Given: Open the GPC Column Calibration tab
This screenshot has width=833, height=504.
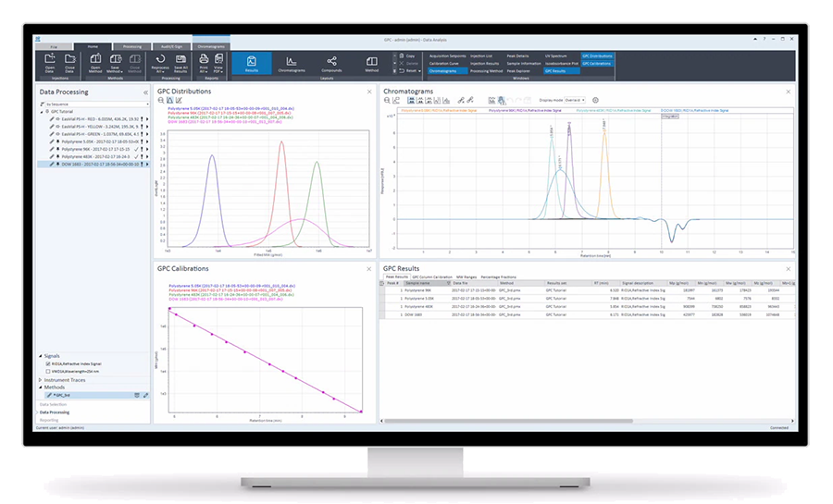Looking at the screenshot, I should coord(432,277).
